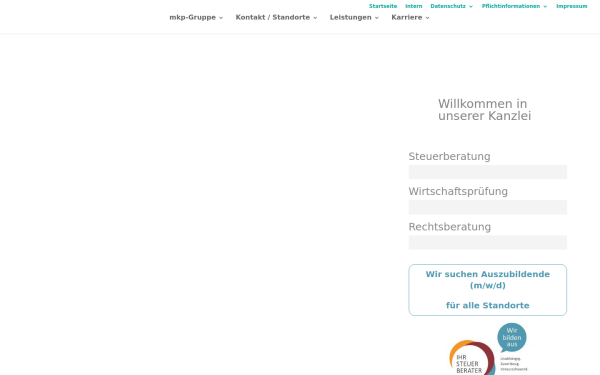The image size is (600, 375).
Task: Click the grey bar below Steuerberatung
Action: click(488, 172)
